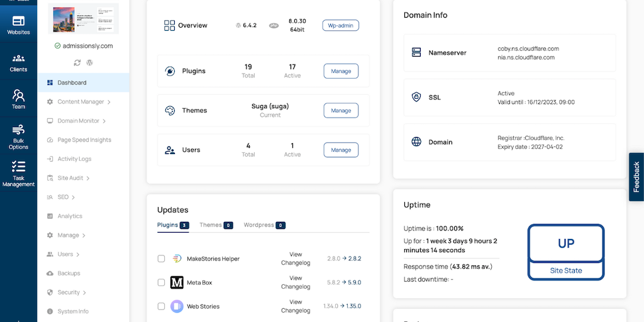Screen dimensions: 644x322
Task: Tick the Meta Box plugin checkbox
Action: click(x=162, y=282)
